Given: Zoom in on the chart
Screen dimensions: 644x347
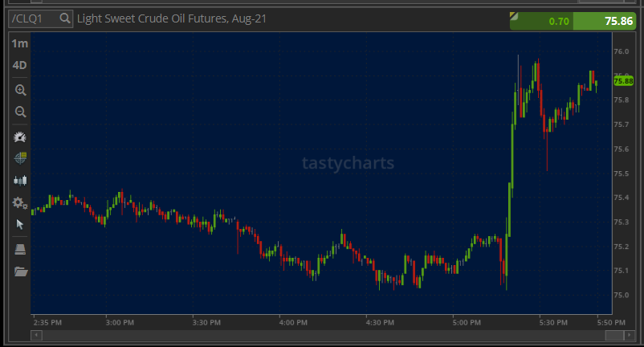Looking at the screenshot, I should click(x=20, y=90).
